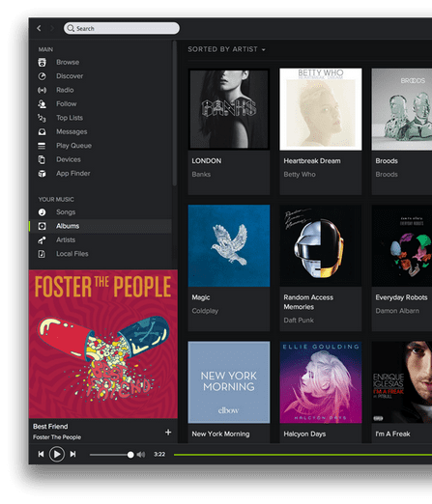Click the back navigation arrow
The image size is (432, 504).
tap(39, 28)
